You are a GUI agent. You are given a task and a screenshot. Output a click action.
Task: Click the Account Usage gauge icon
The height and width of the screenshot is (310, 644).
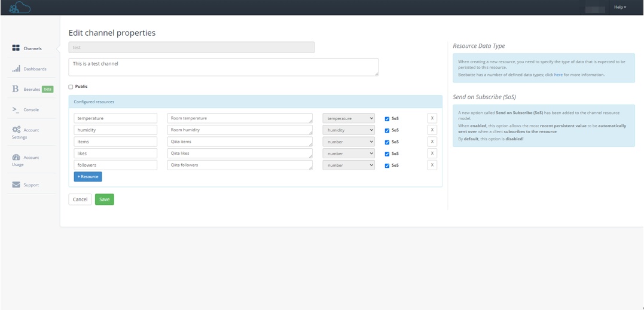coord(16,157)
